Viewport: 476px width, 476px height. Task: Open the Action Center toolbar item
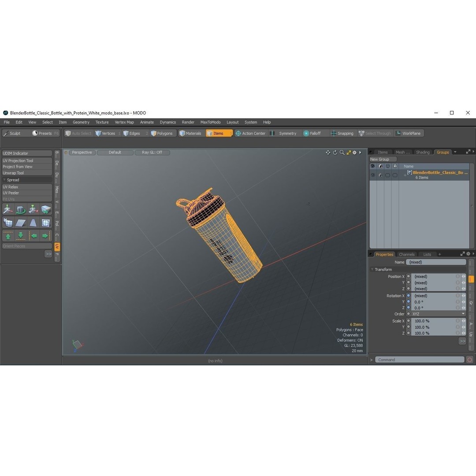(251, 133)
